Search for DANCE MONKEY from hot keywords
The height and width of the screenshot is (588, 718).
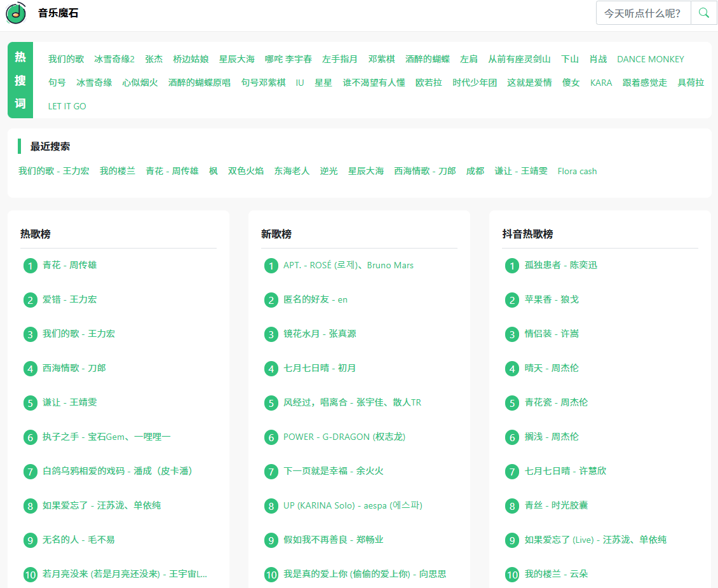pyautogui.click(x=650, y=58)
